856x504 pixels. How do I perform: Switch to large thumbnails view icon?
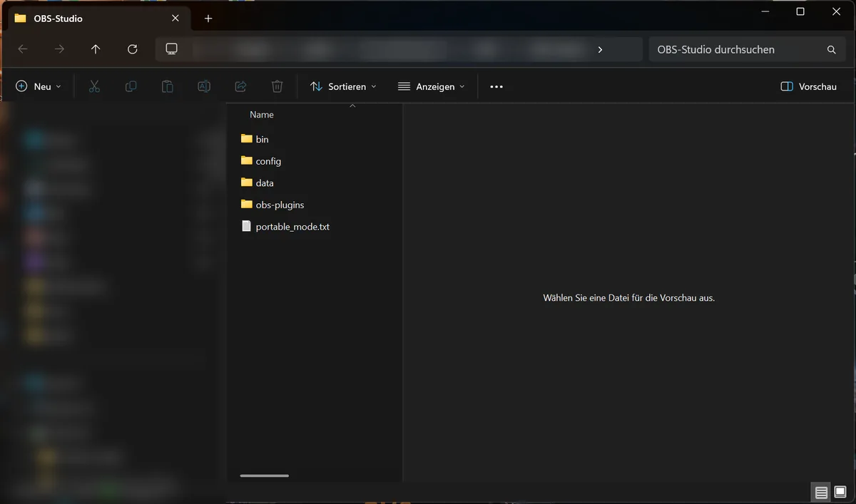coord(840,493)
